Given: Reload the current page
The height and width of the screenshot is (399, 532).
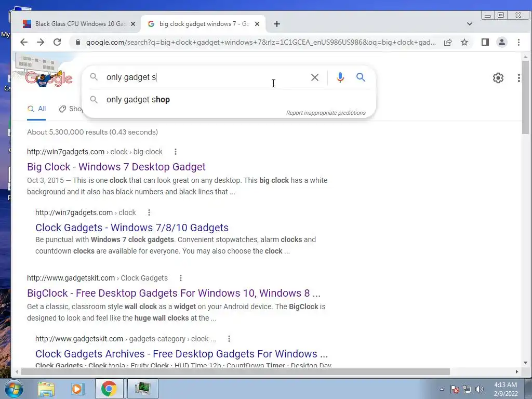Looking at the screenshot, I should tap(57, 42).
